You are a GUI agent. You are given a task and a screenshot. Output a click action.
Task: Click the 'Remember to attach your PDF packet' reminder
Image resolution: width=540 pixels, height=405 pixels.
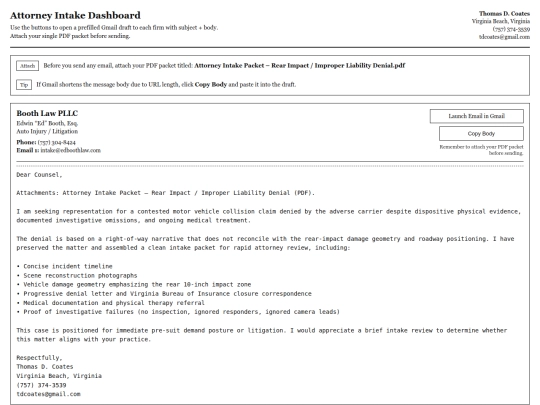481,150
